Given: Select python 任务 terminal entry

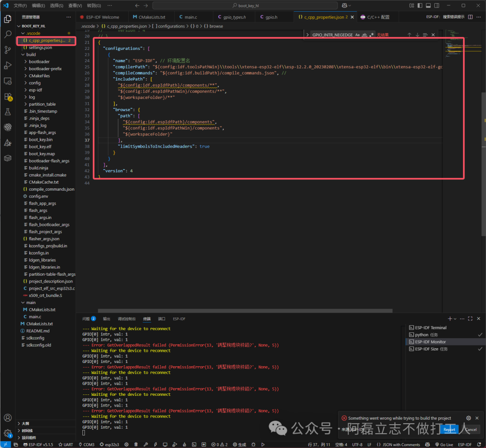Looking at the screenshot, I should [445, 335].
